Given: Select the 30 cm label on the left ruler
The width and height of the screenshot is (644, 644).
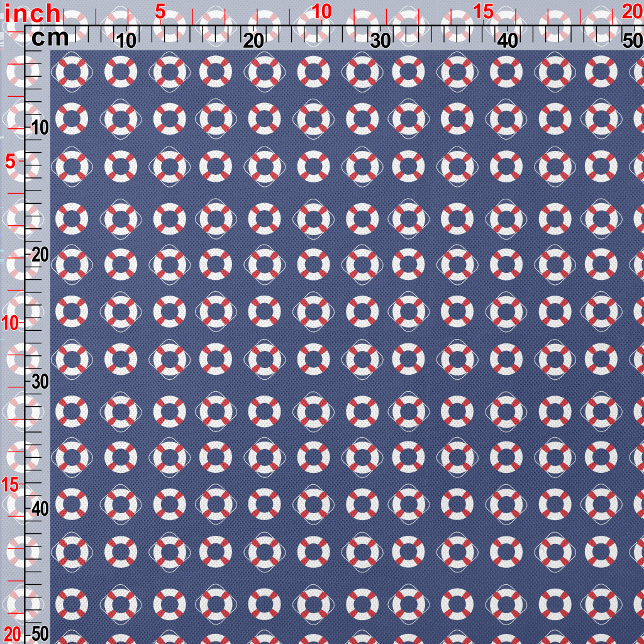Looking at the screenshot, I should tap(40, 382).
